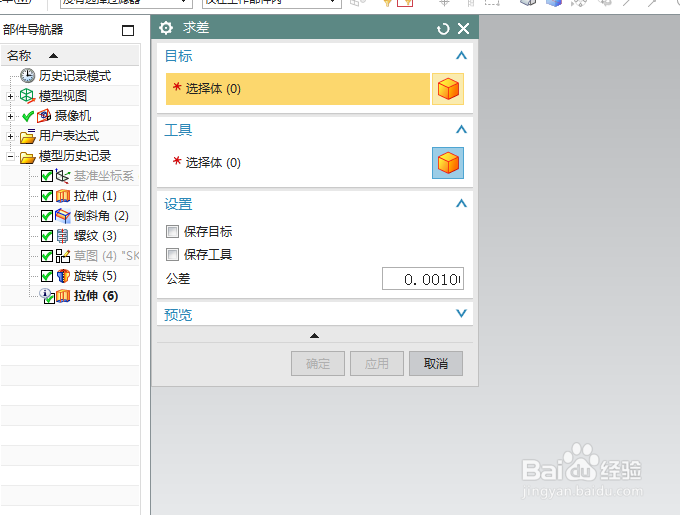Click the target body selection cube icon
The width and height of the screenshot is (680, 515).
(x=448, y=89)
